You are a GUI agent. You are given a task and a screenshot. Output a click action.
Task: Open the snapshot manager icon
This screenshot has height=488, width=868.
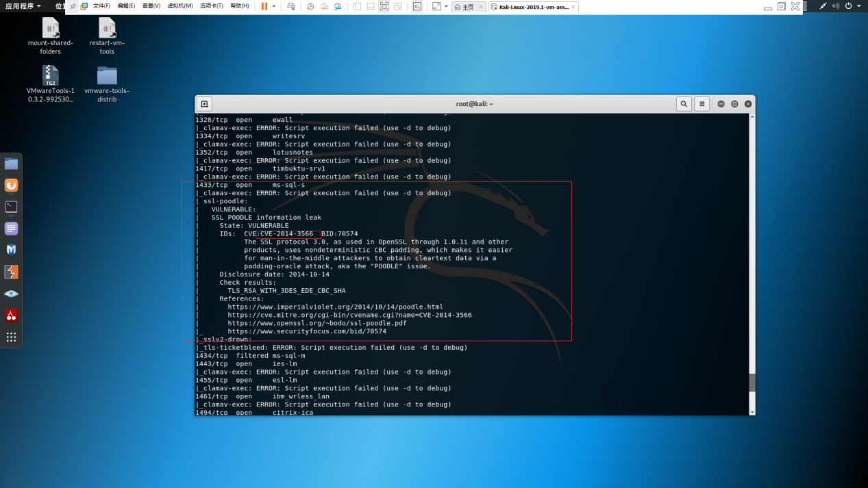tap(338, 6)
